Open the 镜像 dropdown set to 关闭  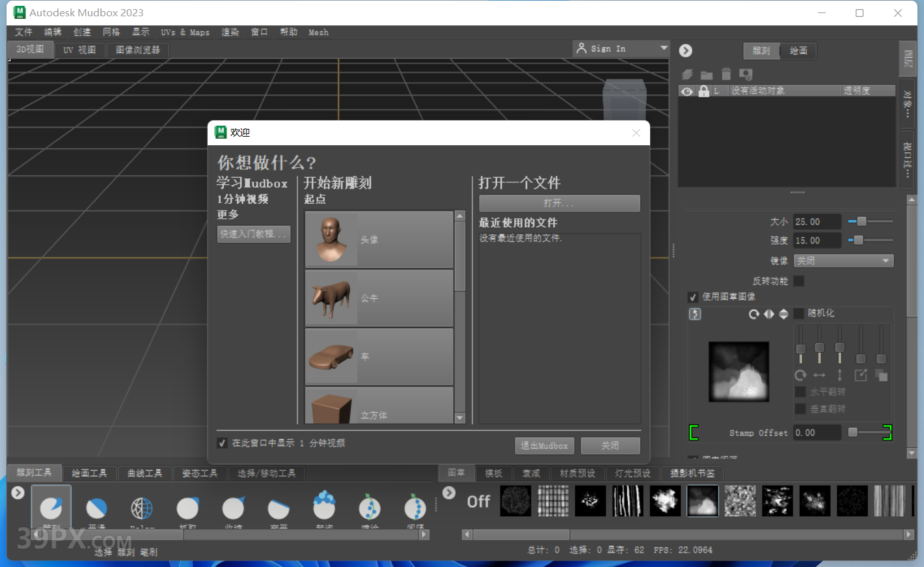click(x=843, y=260)
